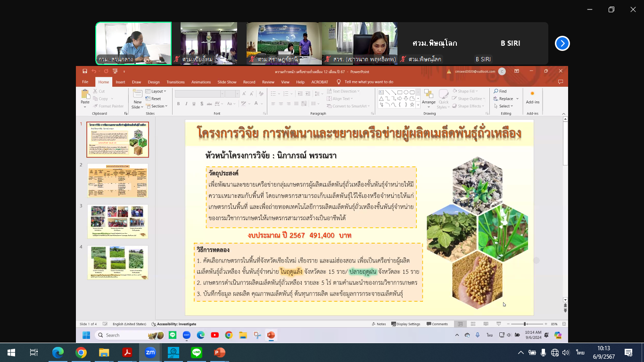
Task: Switch to the Insert tab
Action: (x=120, y=82)
